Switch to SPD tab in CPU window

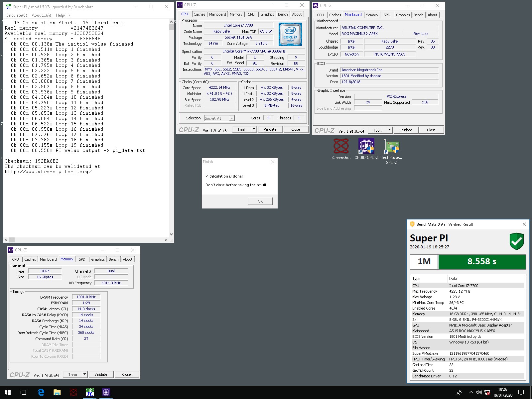(251, 14)
